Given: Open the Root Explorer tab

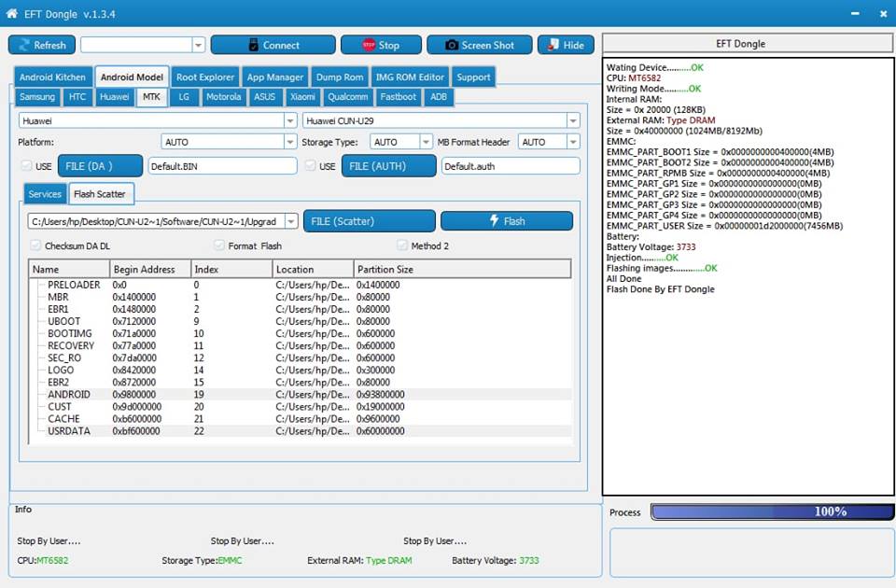Looking at the screenshot, I should 205,77.
